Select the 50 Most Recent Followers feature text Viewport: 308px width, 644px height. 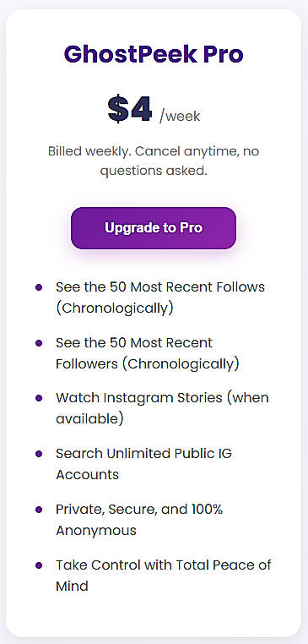(148, 353)
